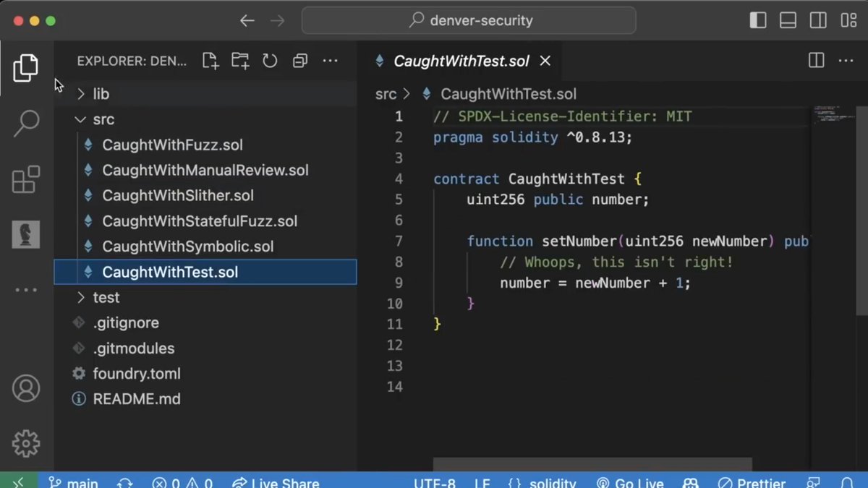Expand the test folder

pos(205,297)
